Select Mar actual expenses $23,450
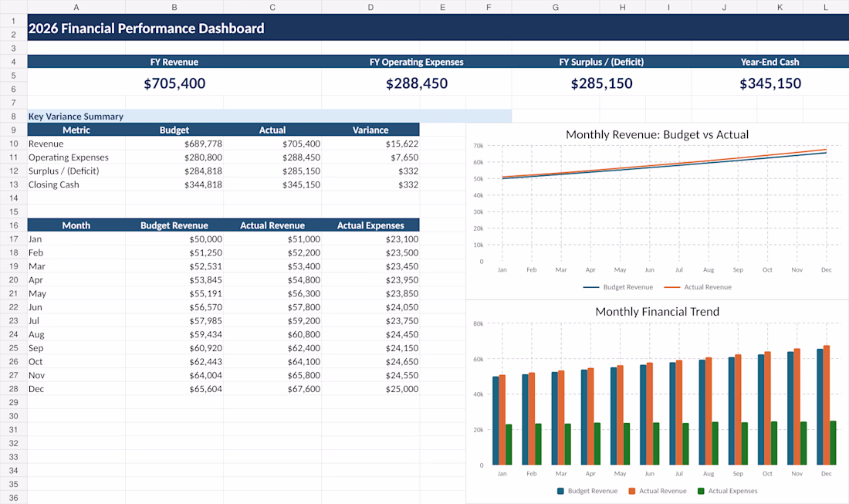 370,266
